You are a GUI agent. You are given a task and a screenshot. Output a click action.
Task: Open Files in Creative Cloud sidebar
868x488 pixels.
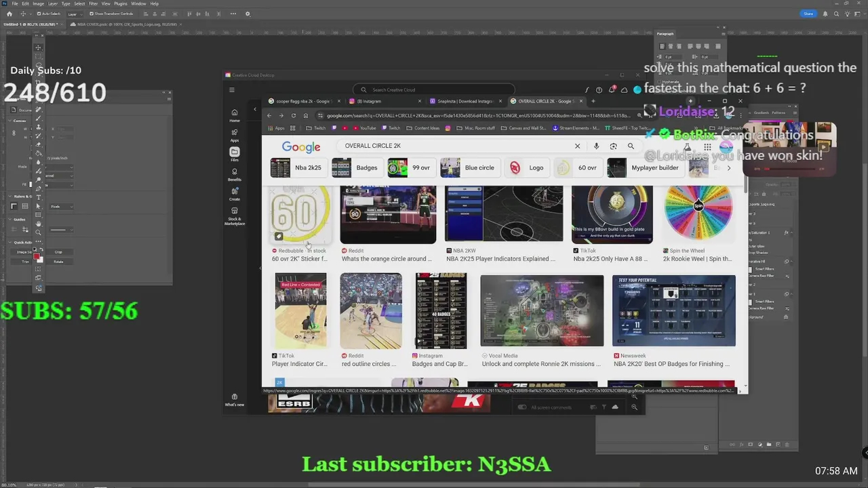(235, 155)
